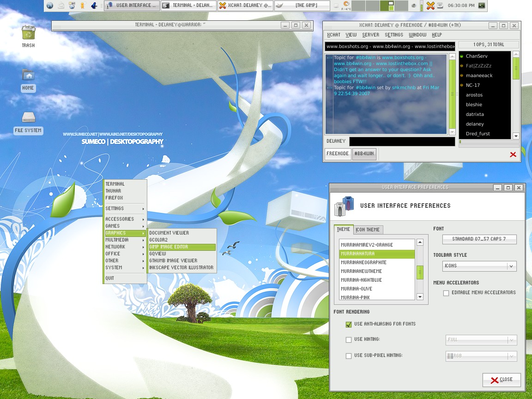
Task: Click the red X icon in XChat tab bar
Action: click(x=513, y=154)
